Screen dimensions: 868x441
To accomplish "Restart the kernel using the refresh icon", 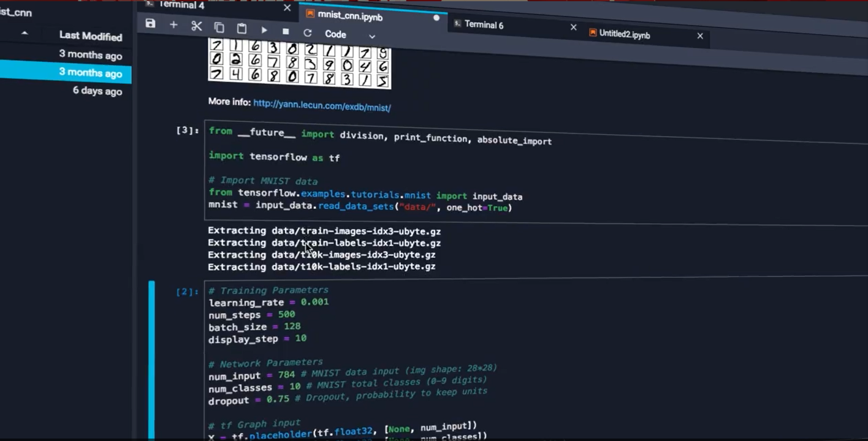I will pos(307,32).
